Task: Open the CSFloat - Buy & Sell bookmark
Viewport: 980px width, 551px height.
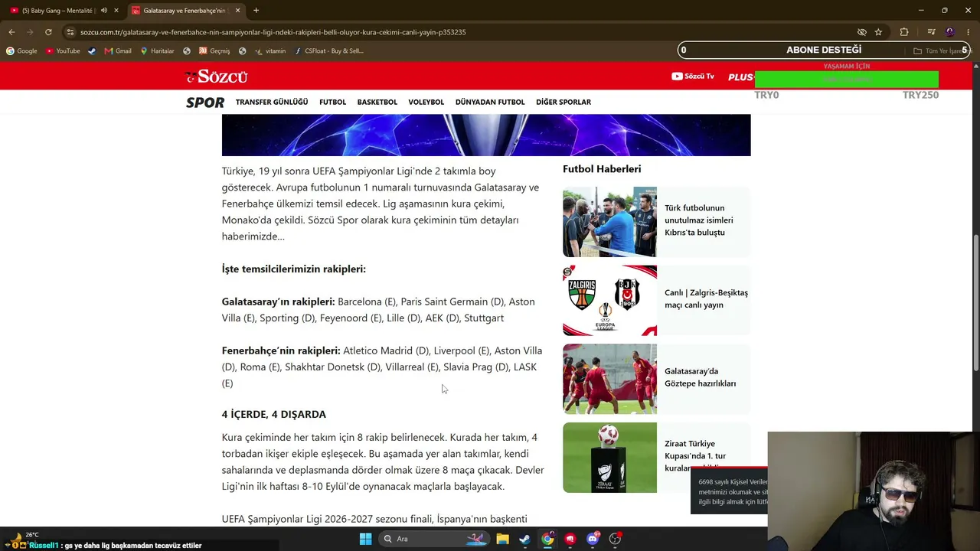Action: [x=328, y=51]
